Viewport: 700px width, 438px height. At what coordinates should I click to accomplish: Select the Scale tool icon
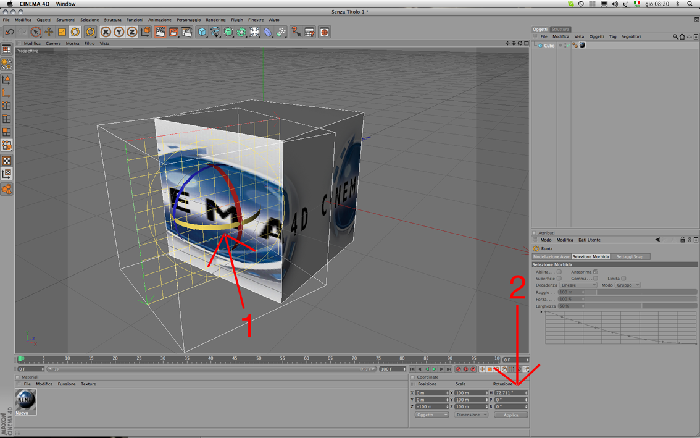pos(62,32)
